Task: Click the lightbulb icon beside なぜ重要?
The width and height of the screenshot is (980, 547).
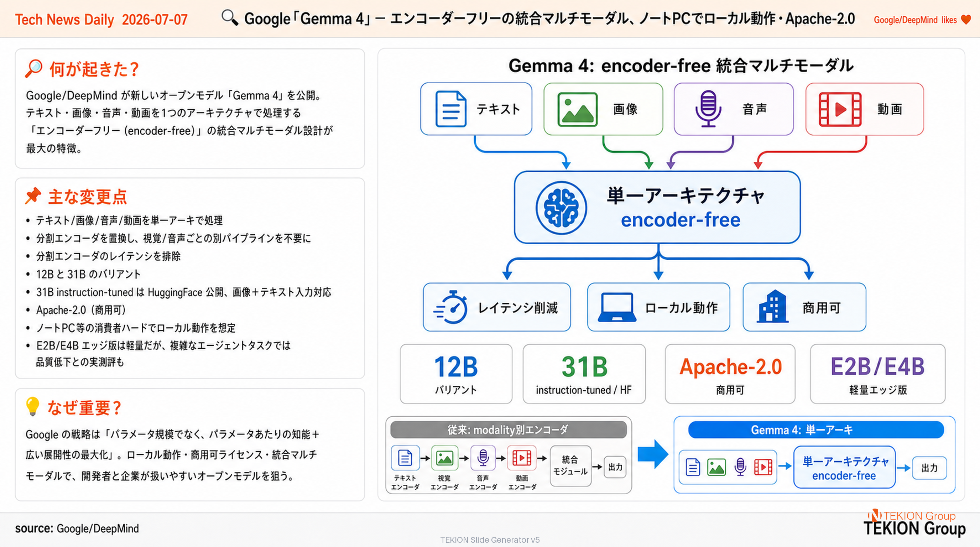Action: point(32,406)
